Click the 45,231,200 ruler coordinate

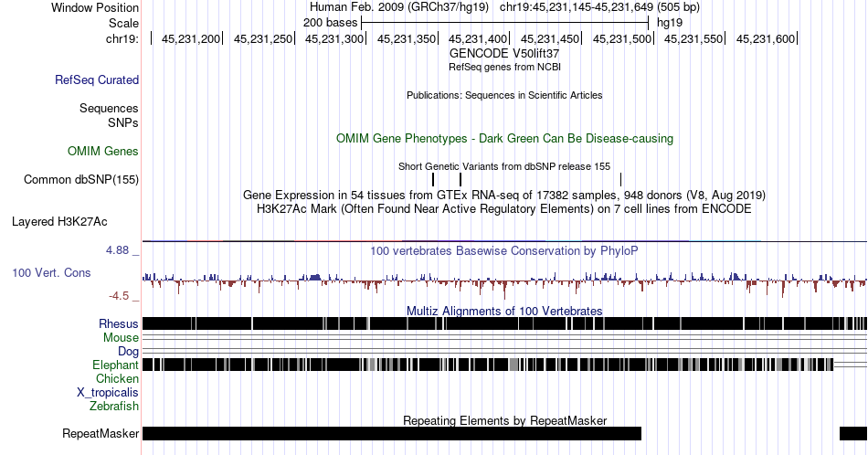tap(191, 38)
